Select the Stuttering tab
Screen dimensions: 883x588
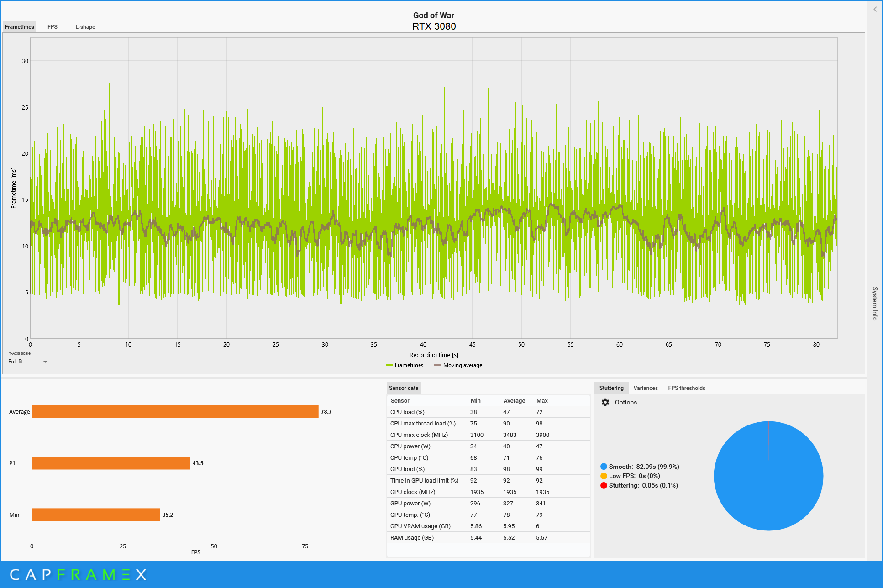tap(611, 388)
